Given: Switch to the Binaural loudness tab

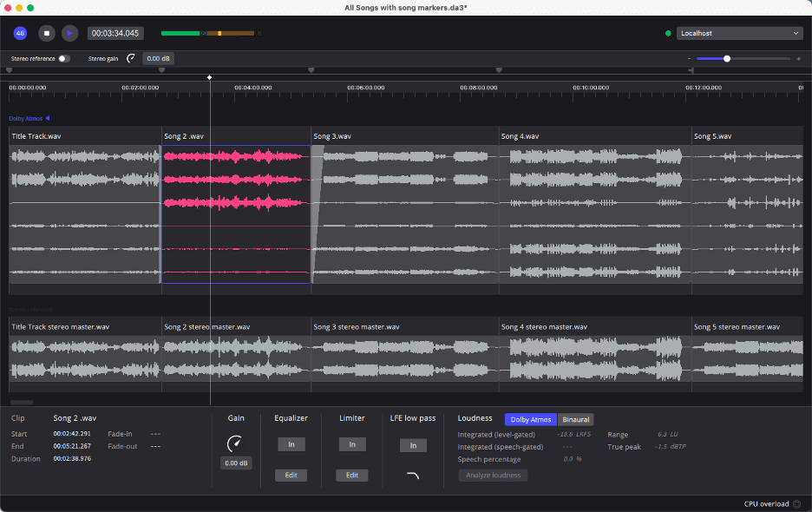Looking at the screenshot, I should [575, 419].
